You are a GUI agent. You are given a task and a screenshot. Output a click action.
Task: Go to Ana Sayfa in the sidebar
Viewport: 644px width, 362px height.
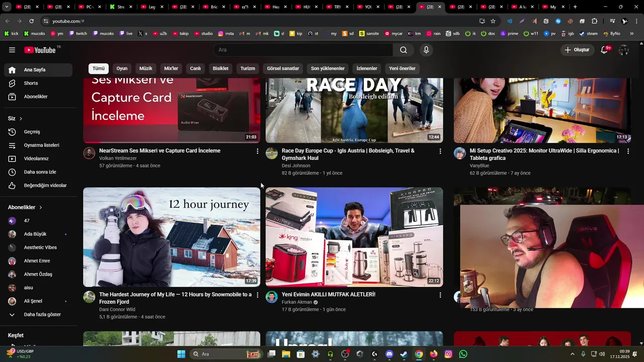click(x=38, y=70)
